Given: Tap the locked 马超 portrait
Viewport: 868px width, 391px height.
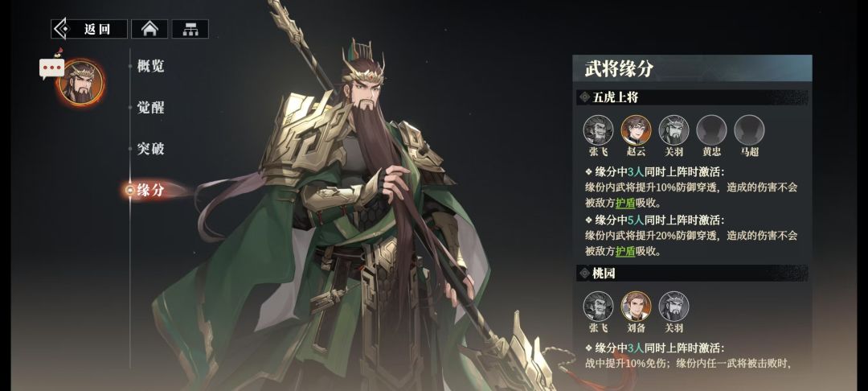Looking at the screenshot, I should 749,130.
